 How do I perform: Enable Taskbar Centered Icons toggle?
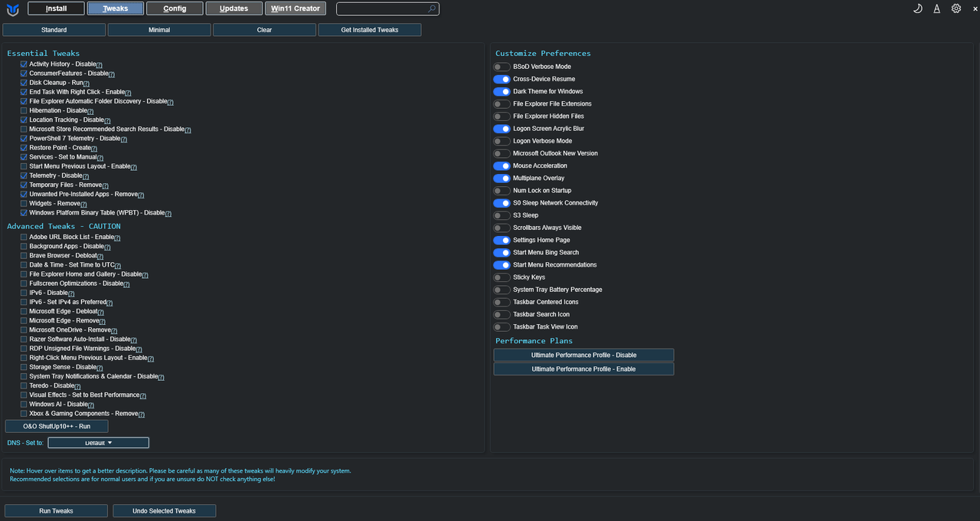click(501, 302)
